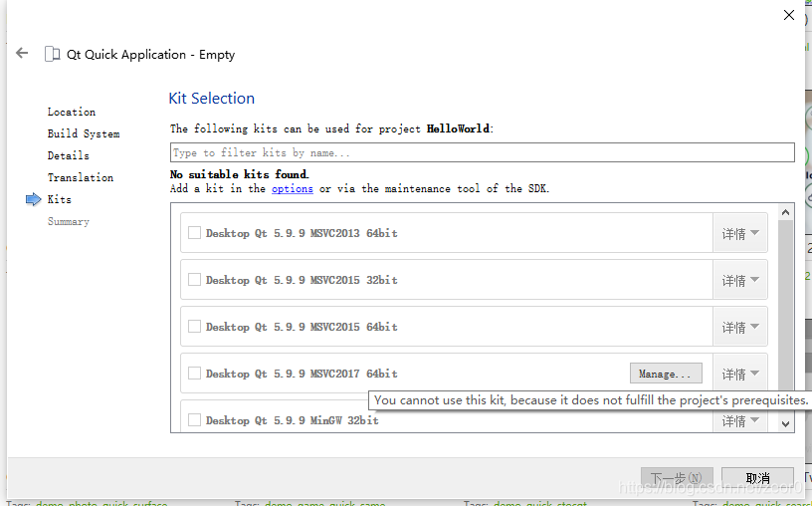This screenshot has width=812, height=506.
Task: Click the Kit Selection heading
Action: [212, 98]
